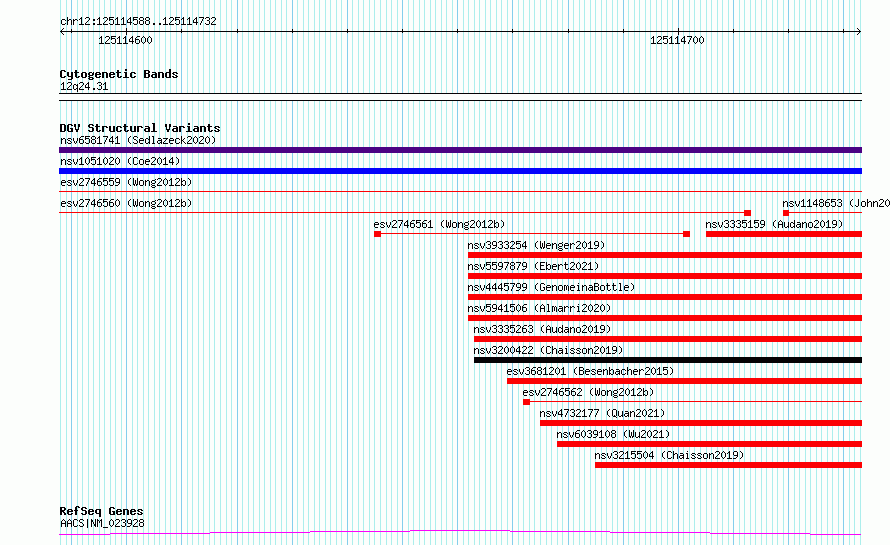Click the small red nsv1148653 marker square
Image resolution: width=890 pixels, height=545 pixels.
(x=786, y=213)
